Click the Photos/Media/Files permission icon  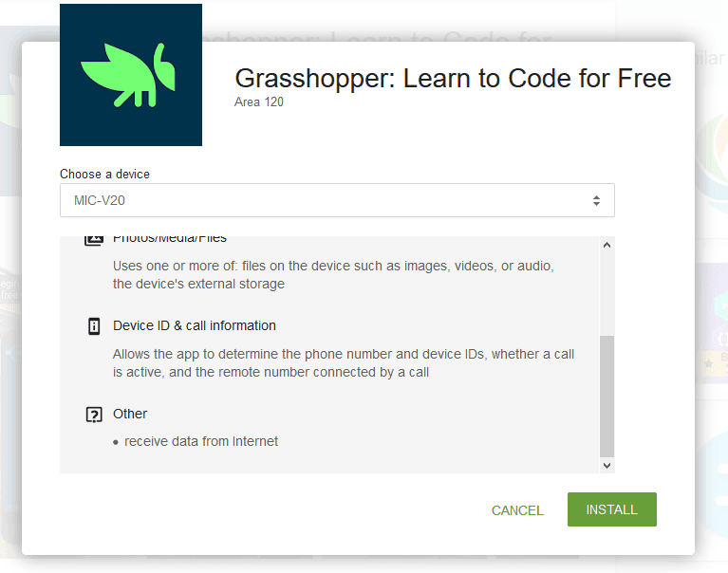point(94,240)
